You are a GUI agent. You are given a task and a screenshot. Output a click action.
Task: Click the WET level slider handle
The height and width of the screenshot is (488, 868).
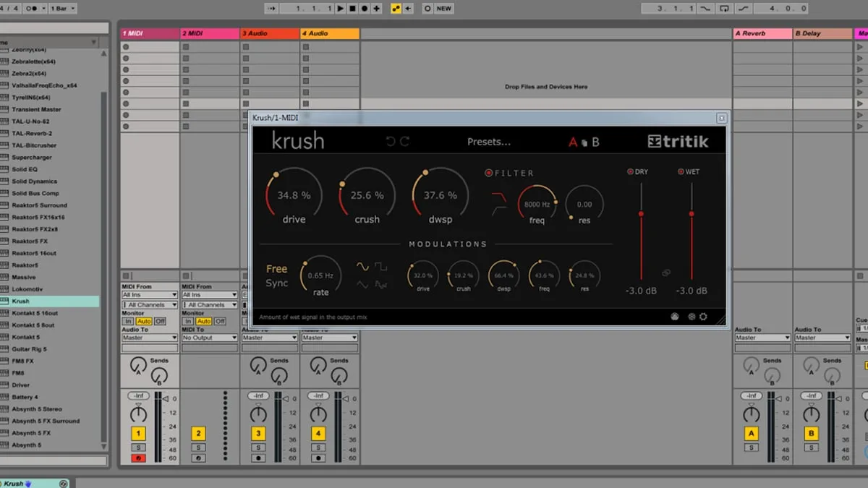(692, 214)
